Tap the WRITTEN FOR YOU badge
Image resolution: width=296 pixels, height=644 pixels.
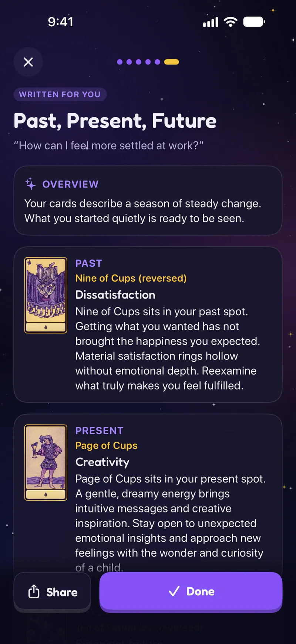(x=60, y=94)
